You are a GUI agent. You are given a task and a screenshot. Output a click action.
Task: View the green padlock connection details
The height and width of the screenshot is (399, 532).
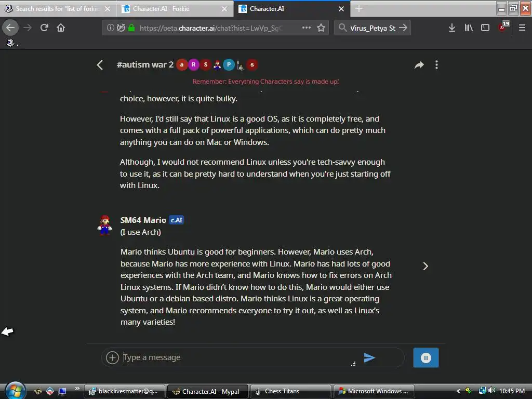click(x=131, y=28)
